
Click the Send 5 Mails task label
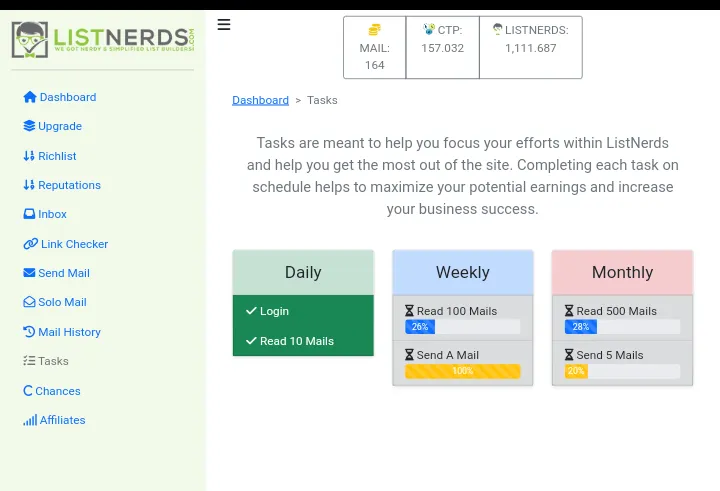(609, 355)
